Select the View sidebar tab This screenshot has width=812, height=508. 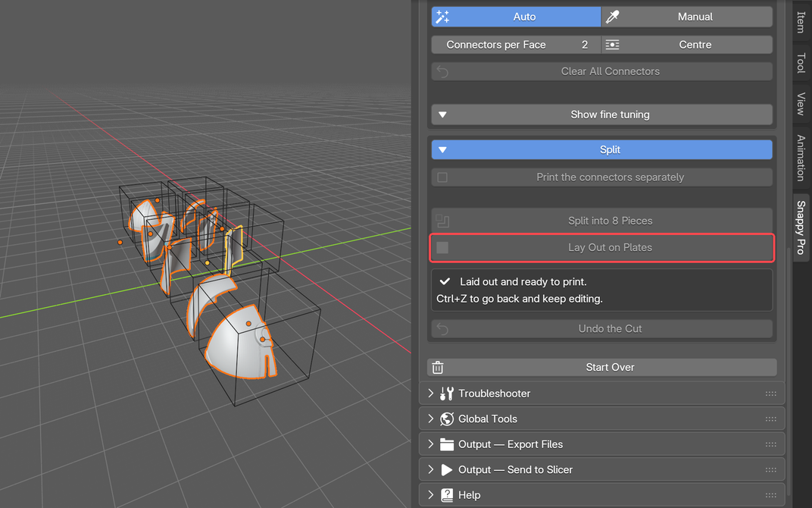pos(801,104)
